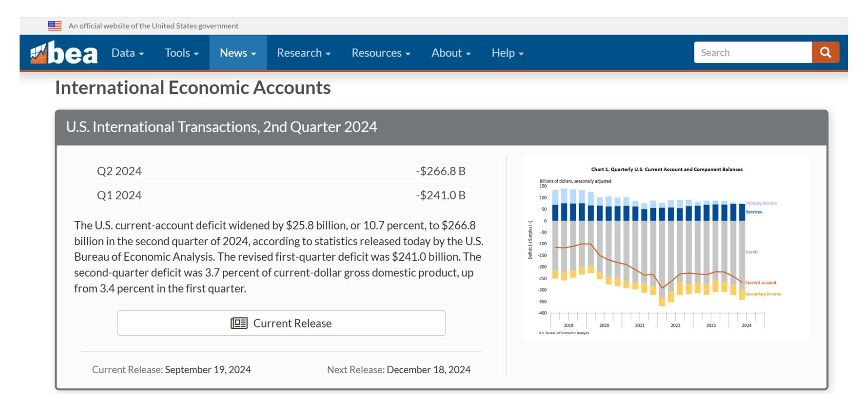Open the Tools dropdown menu
Screen dimensions: 868x412
point(181,53)
